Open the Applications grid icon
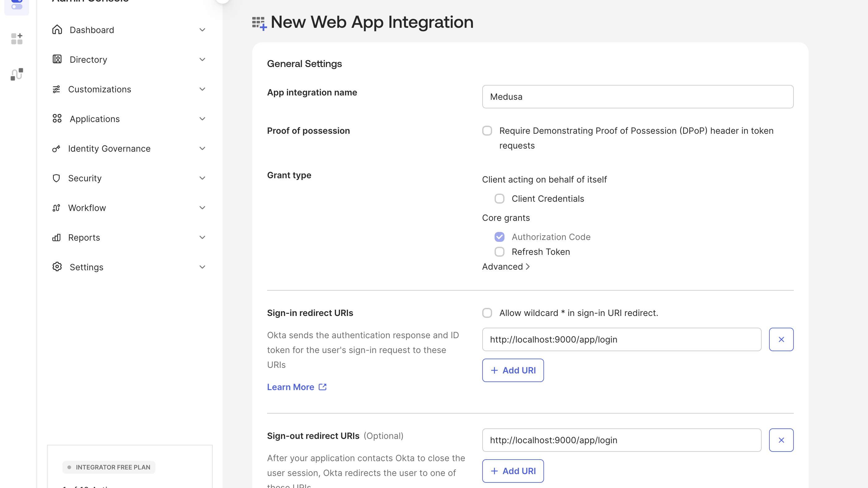Image resolution: width=868 pixels, height=488 pixels. [57, 119]
